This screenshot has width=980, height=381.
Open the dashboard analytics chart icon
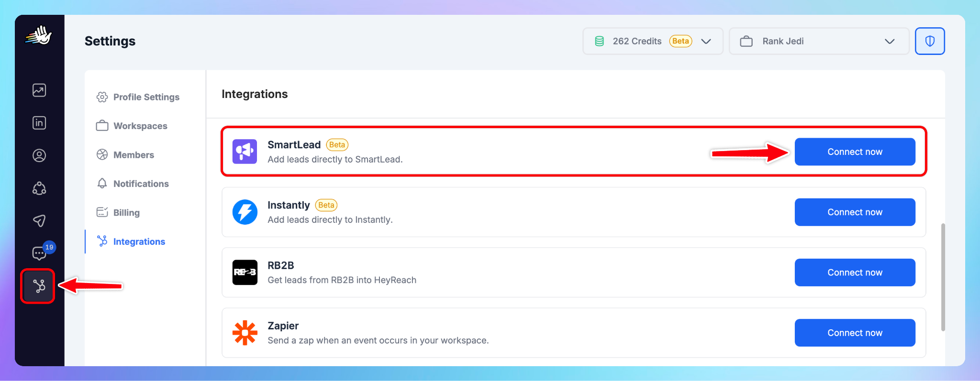[39, 90]
